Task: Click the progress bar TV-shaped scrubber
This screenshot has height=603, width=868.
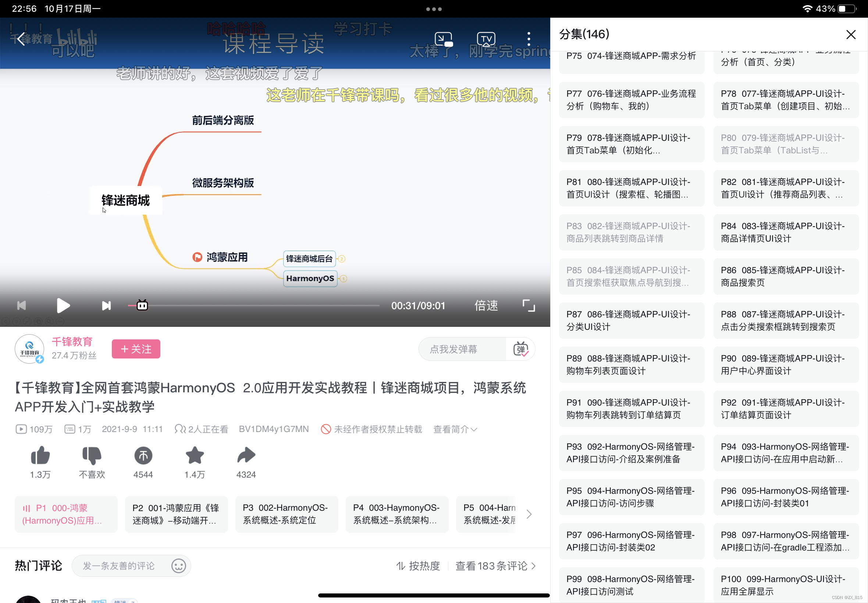Action: tap(142, 305)
